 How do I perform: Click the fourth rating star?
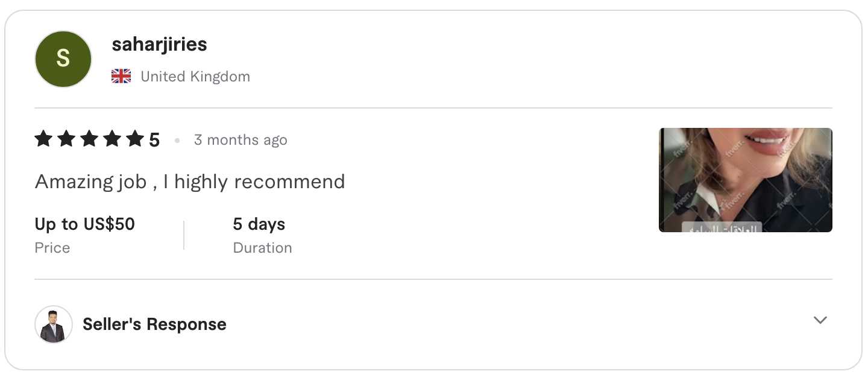point(112,139)
